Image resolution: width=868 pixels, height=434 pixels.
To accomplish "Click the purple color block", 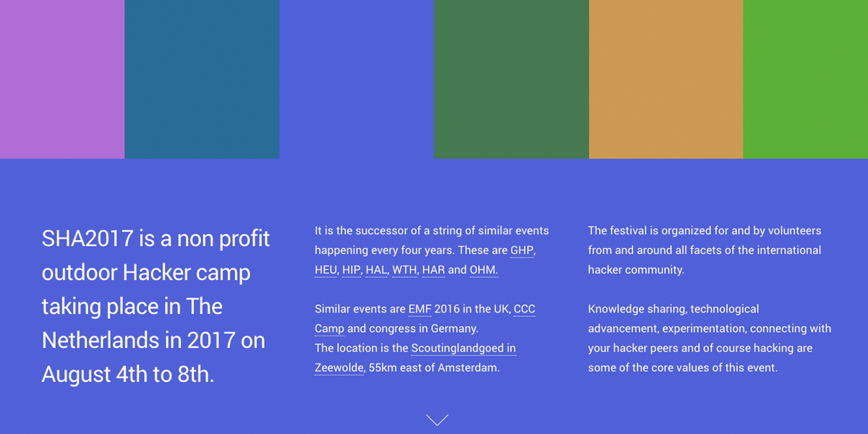I will click(62, 79).
